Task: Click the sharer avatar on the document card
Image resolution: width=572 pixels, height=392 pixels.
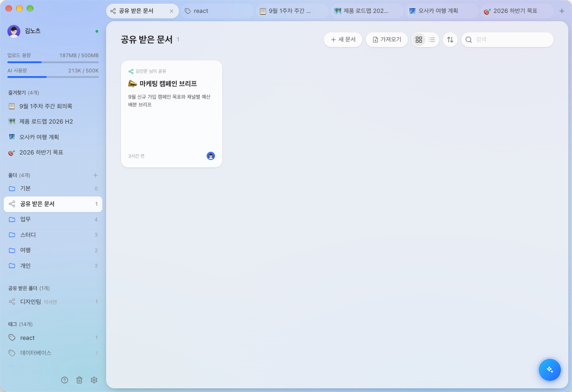Action: click(211, 156)
